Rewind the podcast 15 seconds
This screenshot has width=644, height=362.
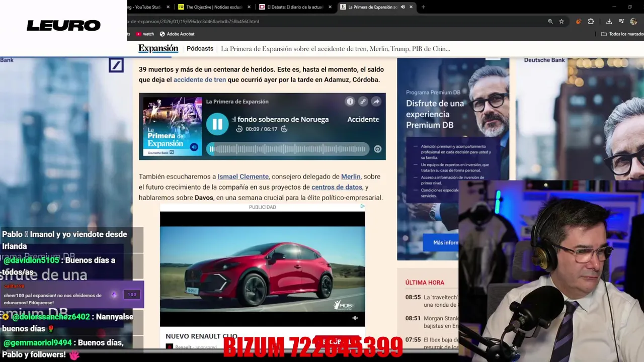(239, 129)
